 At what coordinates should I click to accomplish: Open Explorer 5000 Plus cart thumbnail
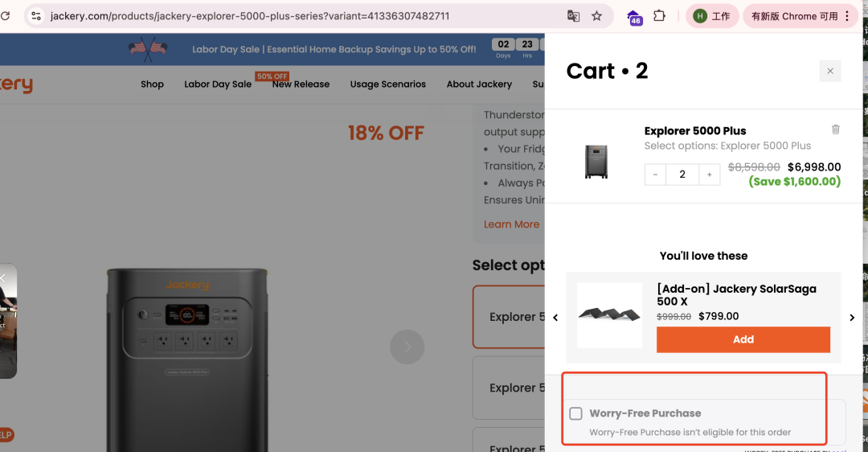tap(596, 161)
